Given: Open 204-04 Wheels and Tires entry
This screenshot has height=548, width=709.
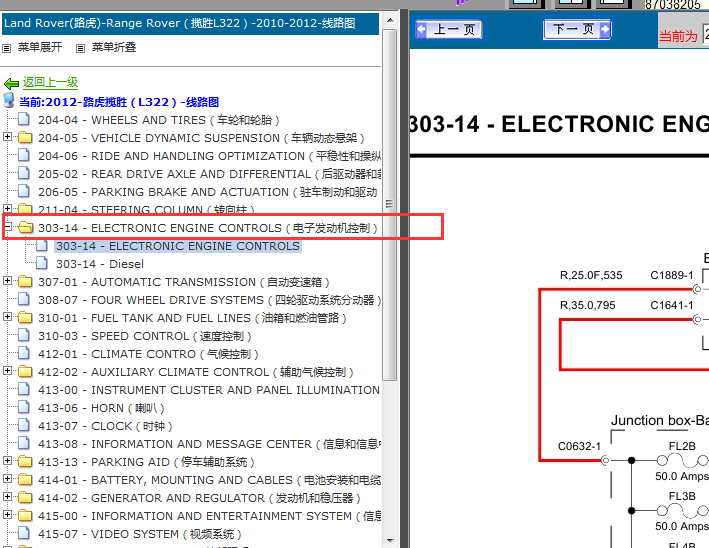Looking at the screenshot, I should pos(159,120).
